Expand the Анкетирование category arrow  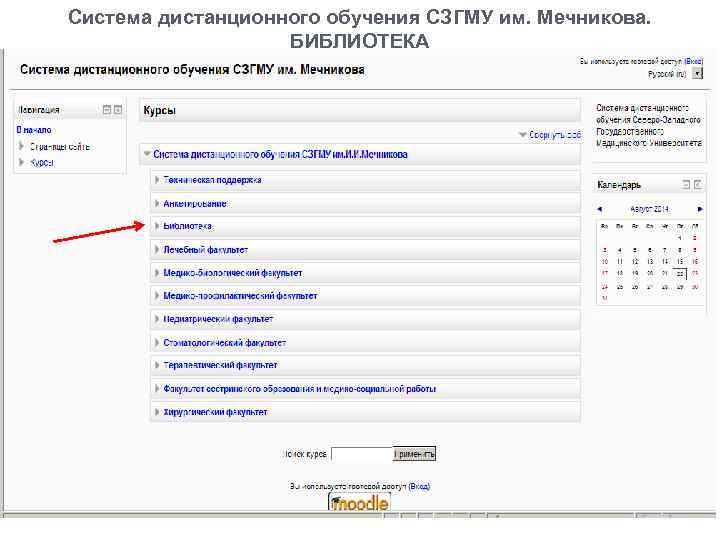point(157,203)
